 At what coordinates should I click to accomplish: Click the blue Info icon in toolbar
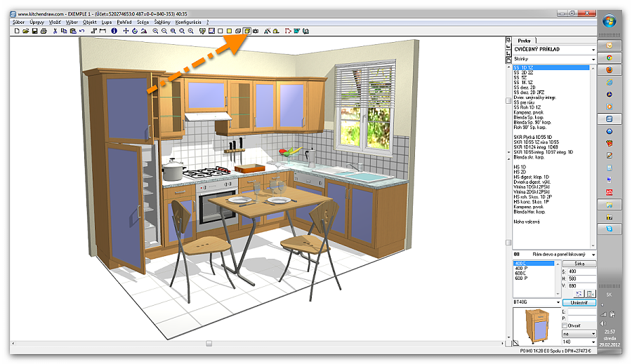pos(114,32)
